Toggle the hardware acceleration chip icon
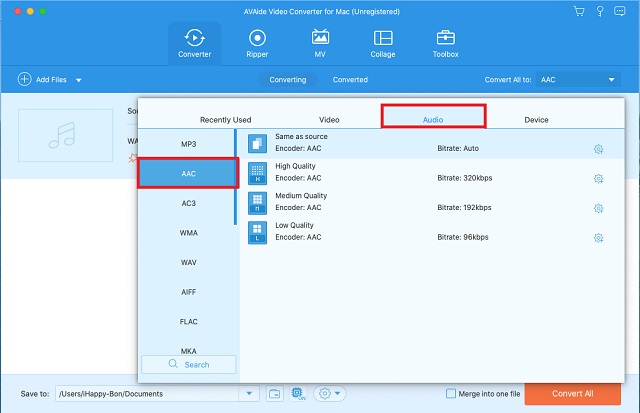Image resolution: width=640 pixels, height=413 pixels. click(298, 393)
